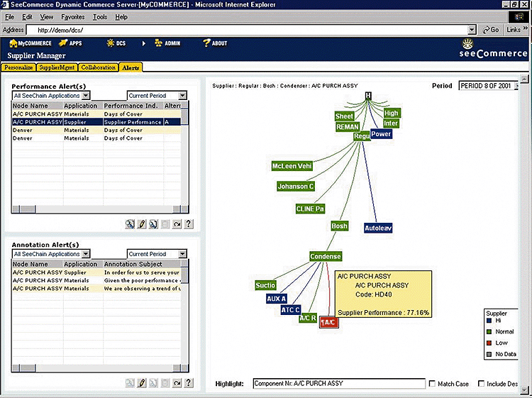The image size is (532, 398).
Task: Enable the Match Case checkbox
Action: click(432, 384)
